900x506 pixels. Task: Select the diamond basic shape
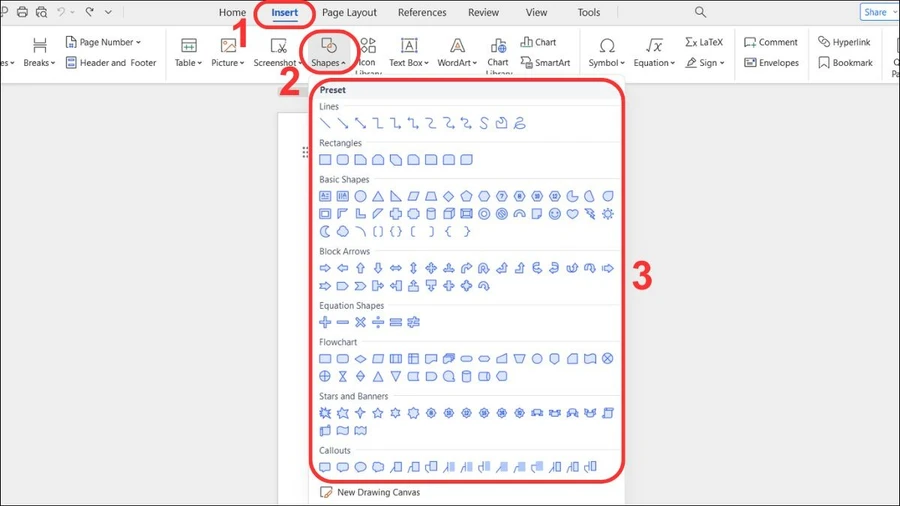pos(448,196)
